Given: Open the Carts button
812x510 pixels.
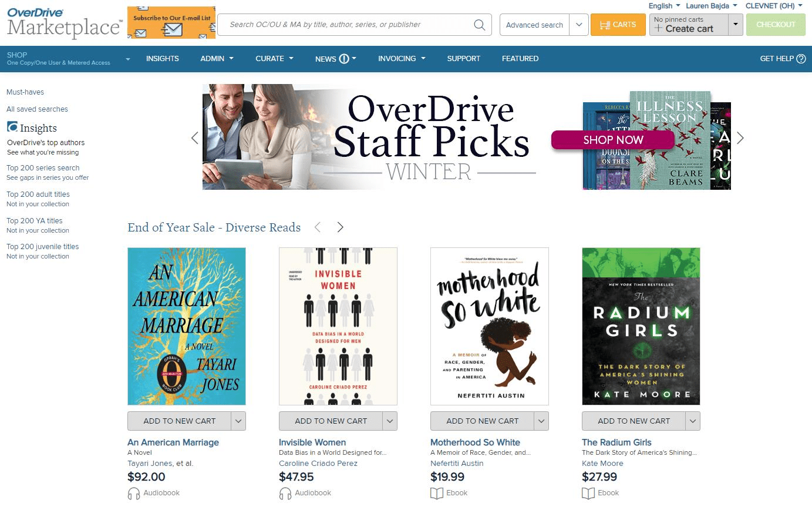Looking at the screenshot, I should point(618,25).
